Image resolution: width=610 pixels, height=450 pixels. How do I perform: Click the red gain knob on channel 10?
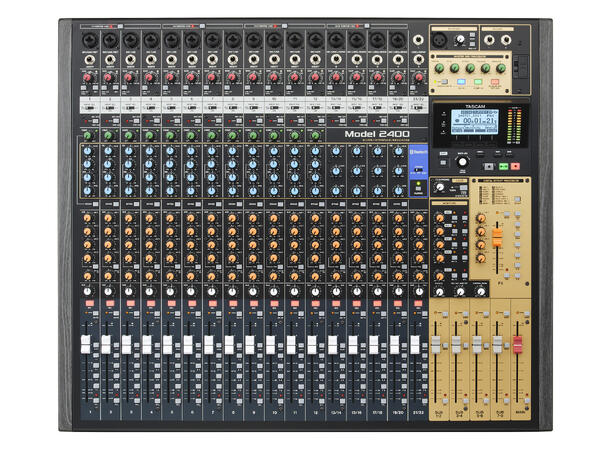(x=274, y=78)
